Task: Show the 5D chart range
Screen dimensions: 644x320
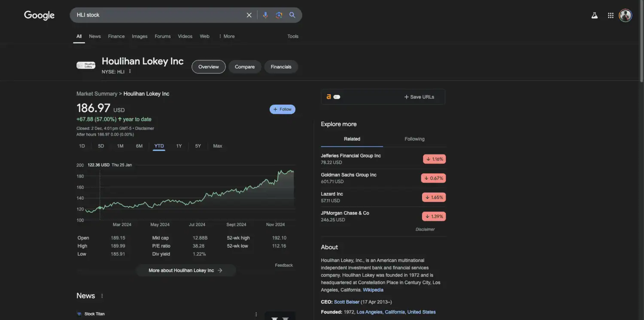Action: coord(101,146)
